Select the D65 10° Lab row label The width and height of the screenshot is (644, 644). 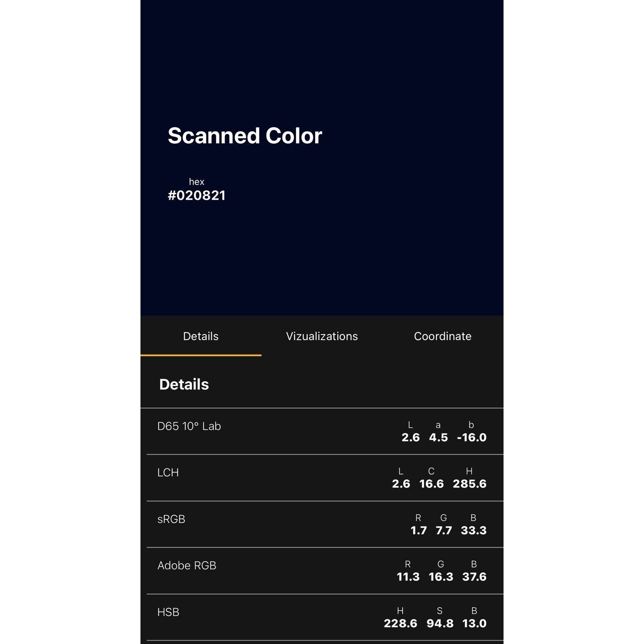189,426
